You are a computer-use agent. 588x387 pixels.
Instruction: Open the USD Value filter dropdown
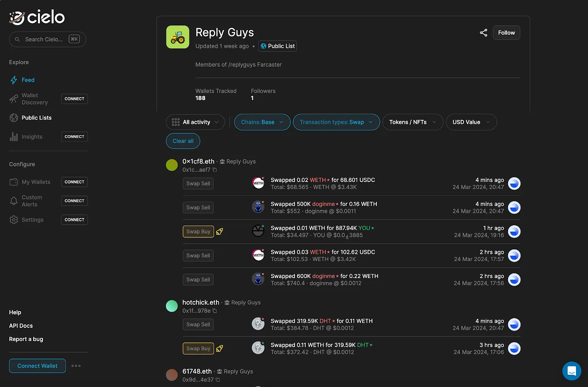pos(471,122)
